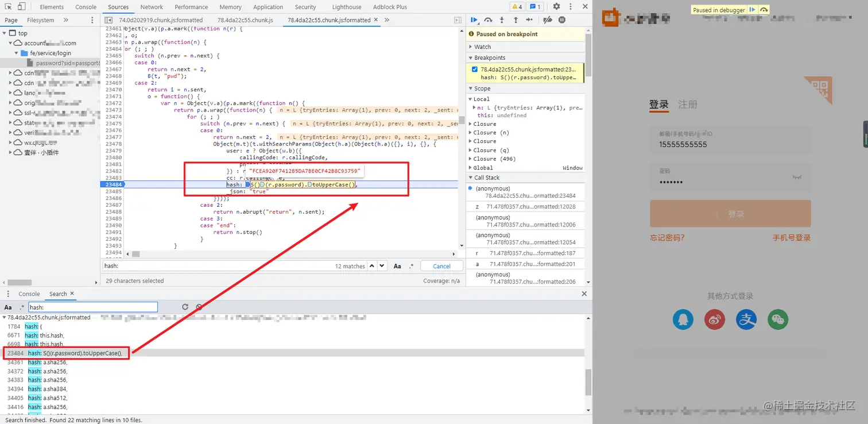Open DevTools settings gear
This screenshot has width=868, height=424.
coord(556,7)
